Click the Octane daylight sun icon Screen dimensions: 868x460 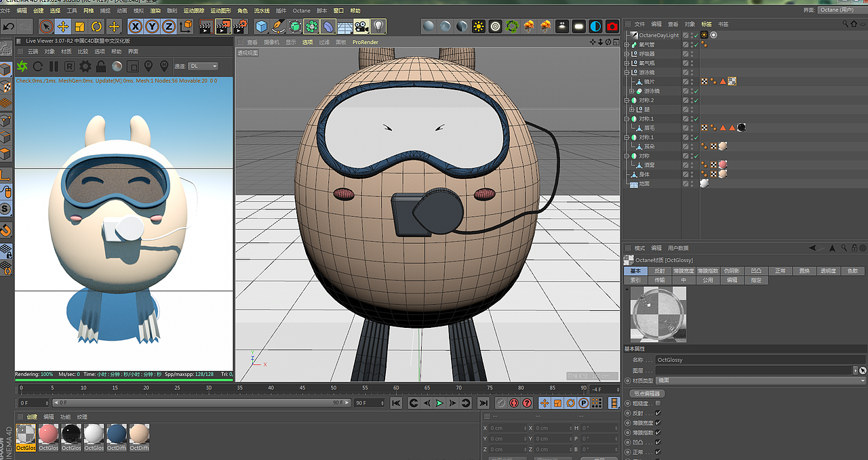click(x=479, y=26)
